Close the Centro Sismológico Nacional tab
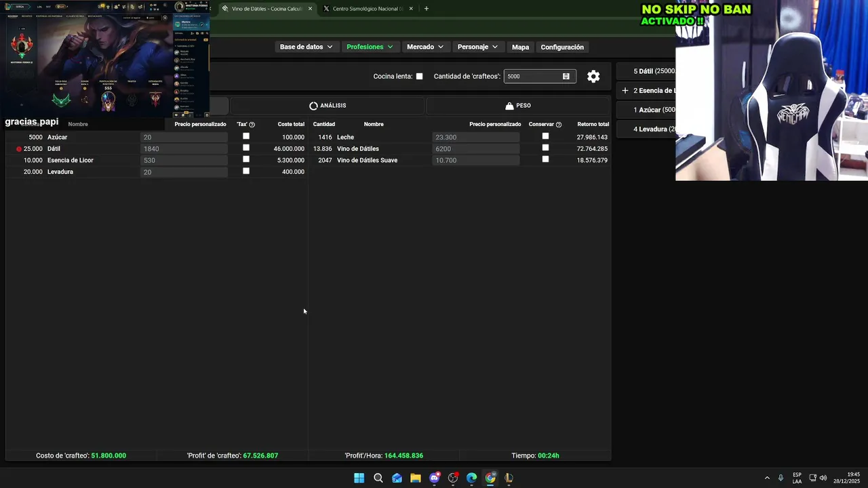Viewport: 868px width, 488px height. point(411,9)
